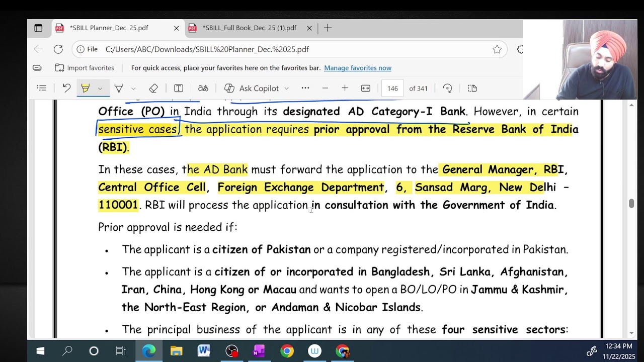The width and height of the screenshot is (644, 362).
Task: Click the scrollbar down arrow
Action: tap(631, 333)
